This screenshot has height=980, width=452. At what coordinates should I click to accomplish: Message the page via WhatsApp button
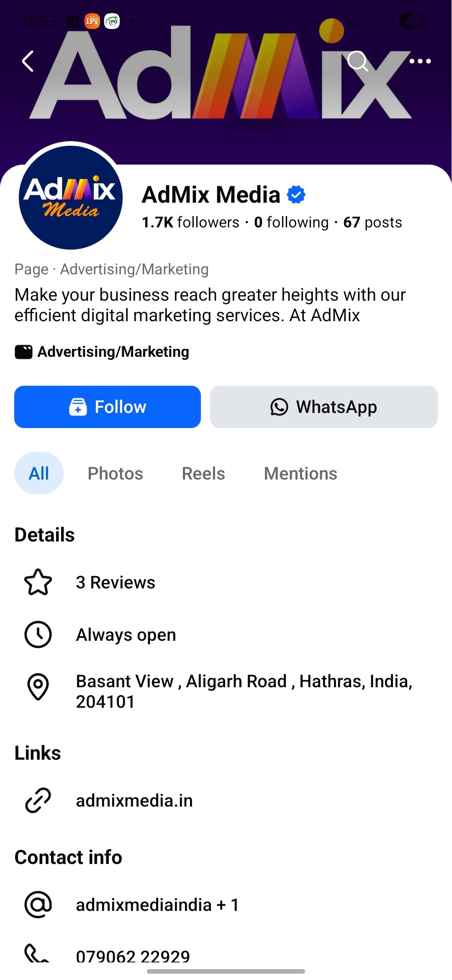324,407
